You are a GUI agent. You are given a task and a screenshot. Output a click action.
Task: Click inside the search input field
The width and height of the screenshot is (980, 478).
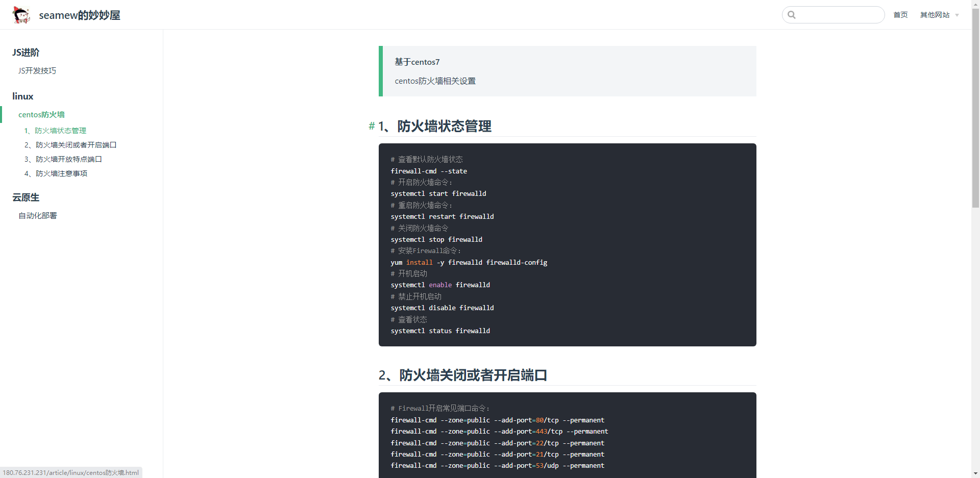(x=840, y=15)
